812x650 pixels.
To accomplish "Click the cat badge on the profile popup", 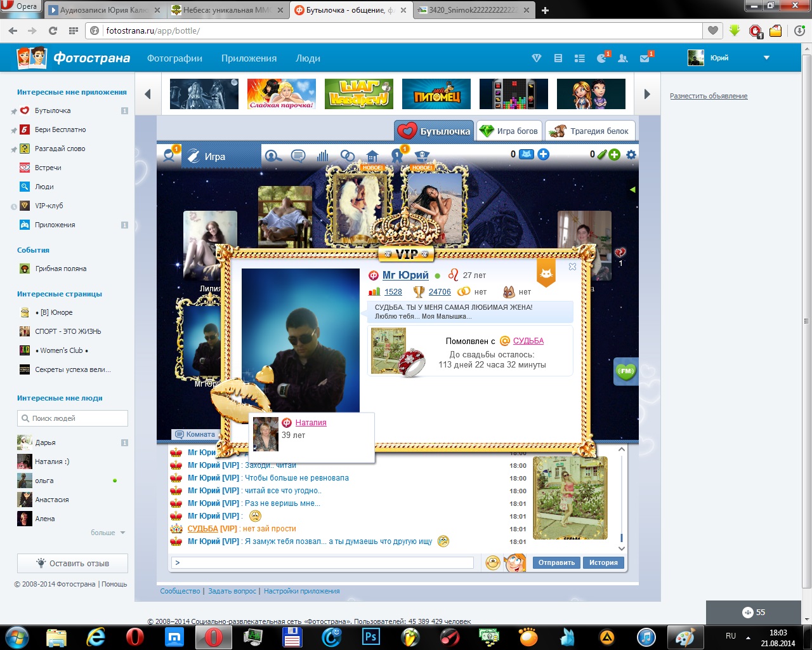I will (546, 273).
